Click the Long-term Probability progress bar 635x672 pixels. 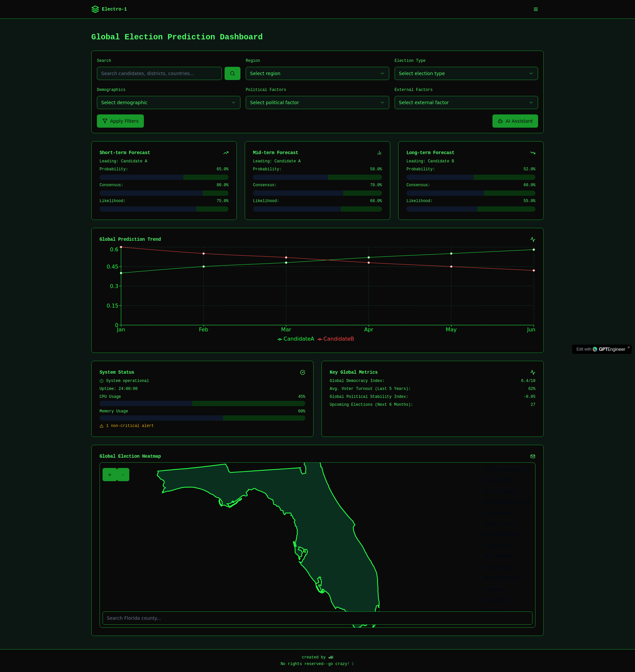coord(471,177)
